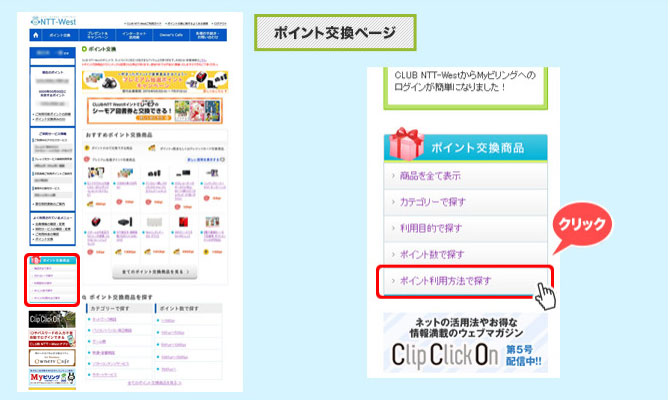The image size is (670, 400).
Task: Select 利用目的で探す in the enlarged menu
Action: point(466,228)
